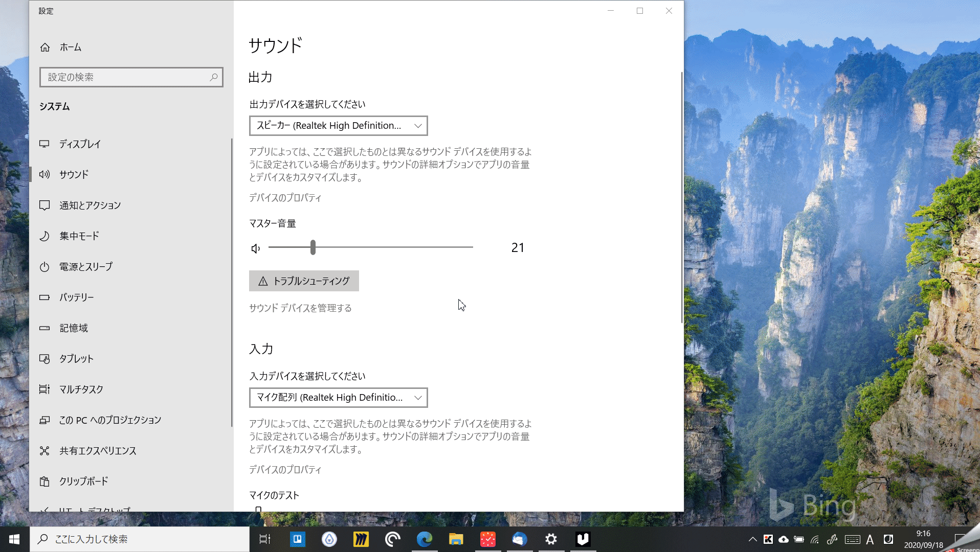Click the search magnifier icon in settings search
980x552 pixels.
pyautogui.click(x=214, y=77)
